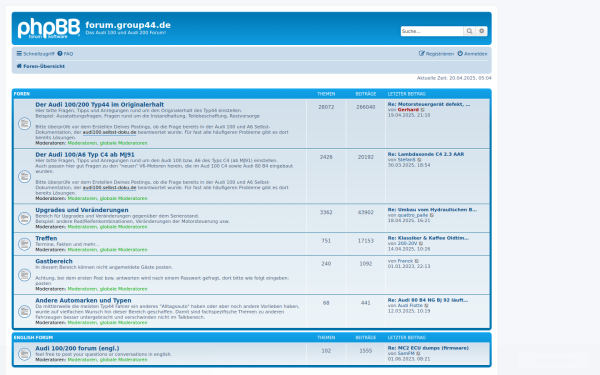Open Andere Automarken und Typen forum
Image resolution: width=600 pixels, height=375 pixels.
pos(83,300)
